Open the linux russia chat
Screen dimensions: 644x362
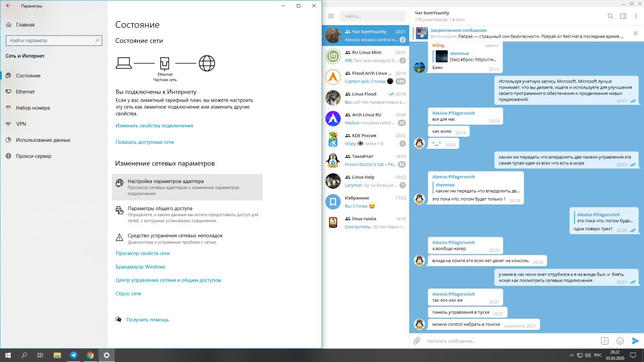pyautogui.click(x=366, y=222)
